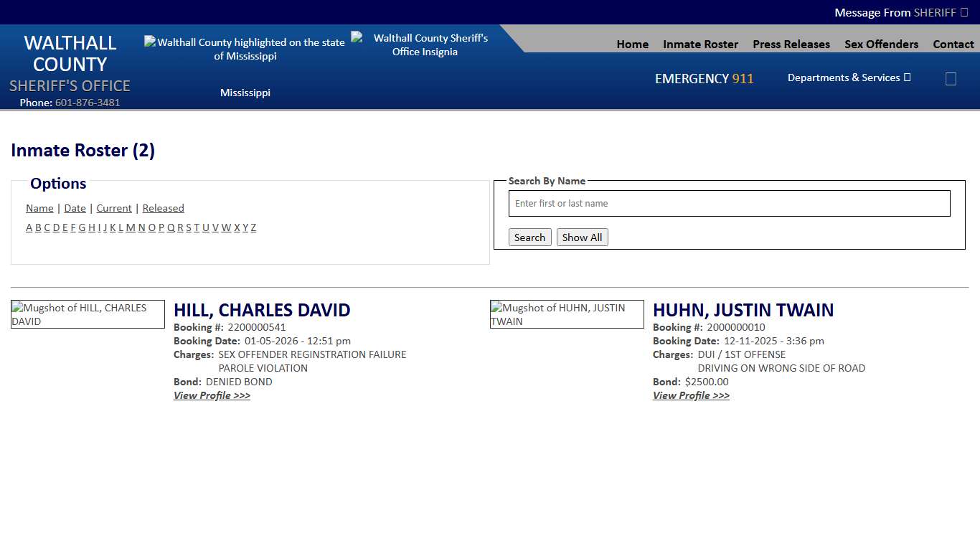Filter inmates by the letter H
The image size is (980, 551).
pos(91,227)
